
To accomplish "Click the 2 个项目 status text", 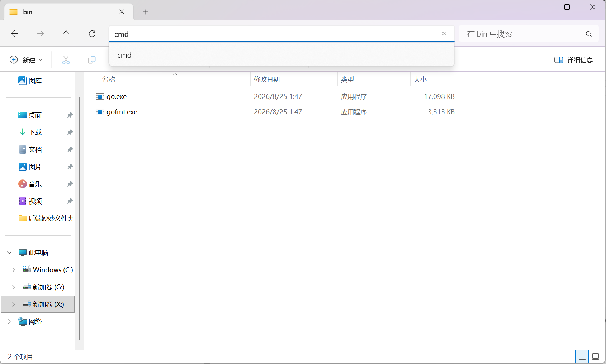I will coord(20,357).
